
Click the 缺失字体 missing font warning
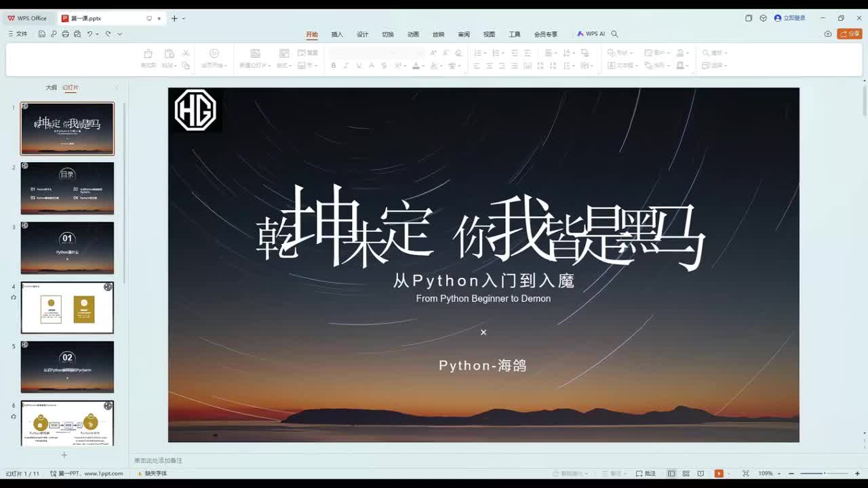pos(153,474)
